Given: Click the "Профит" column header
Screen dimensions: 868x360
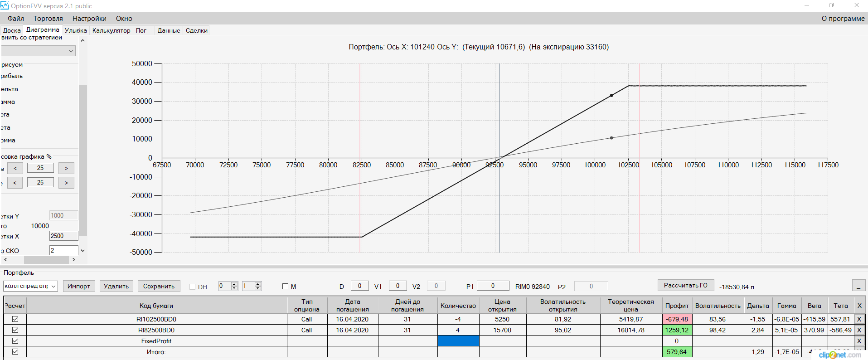Looking at the screenshot, I should pyautogui.click(x=677, y=306).
